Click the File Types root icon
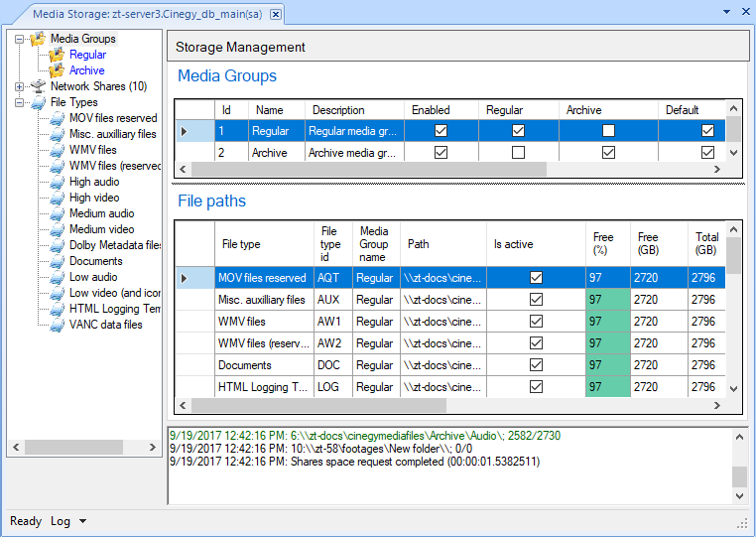Viewport: 756px width, 537px height. pyautogui.click(x=38, y=102)
